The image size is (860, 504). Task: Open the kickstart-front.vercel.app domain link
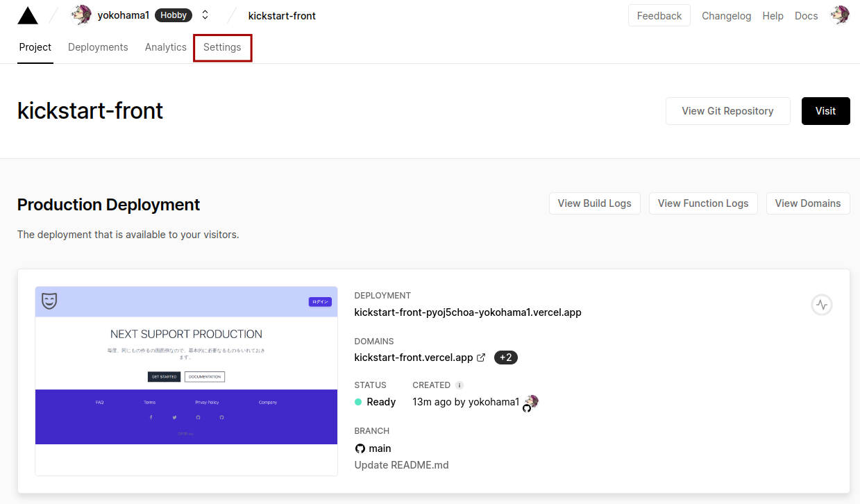413,358
